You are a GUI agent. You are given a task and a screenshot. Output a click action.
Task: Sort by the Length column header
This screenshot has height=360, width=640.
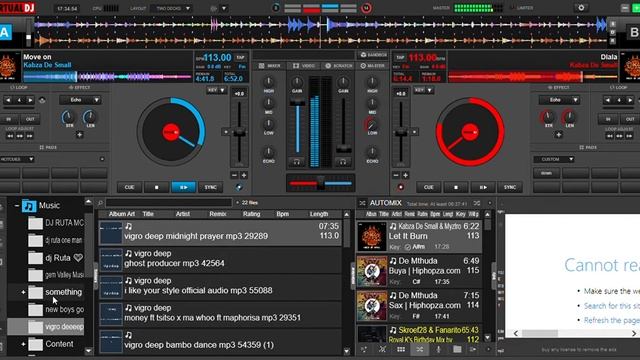pos(319,214)
